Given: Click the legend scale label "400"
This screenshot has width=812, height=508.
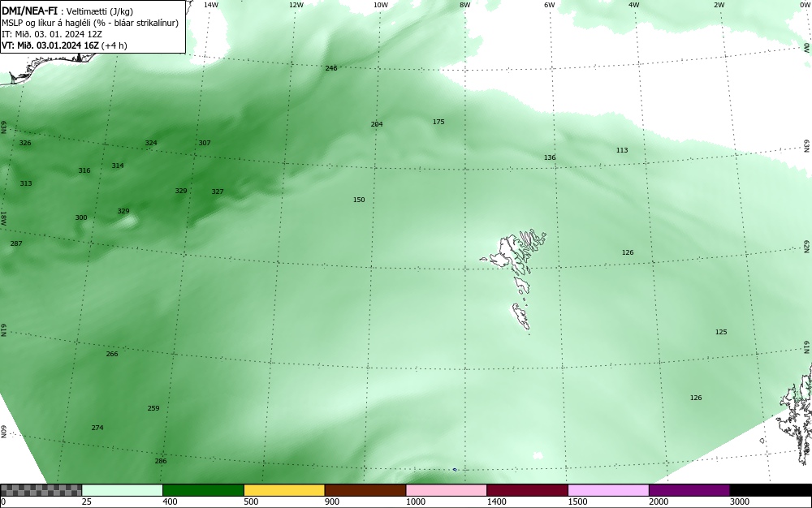Looking at the screenshot, I should click(x=170, y=502).
